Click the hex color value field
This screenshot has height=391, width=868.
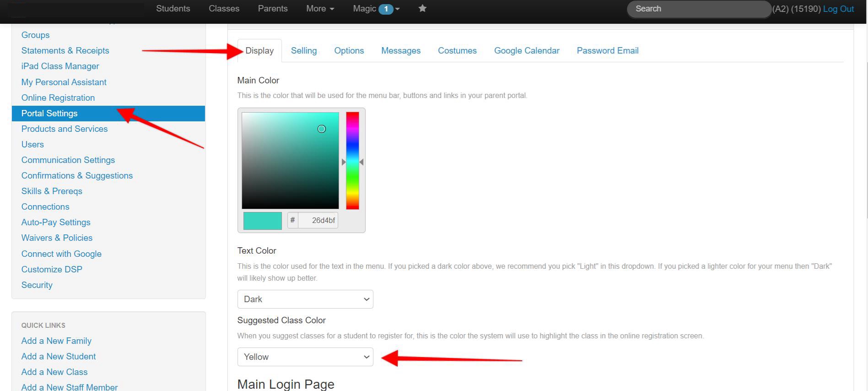[x=318, y=220]
